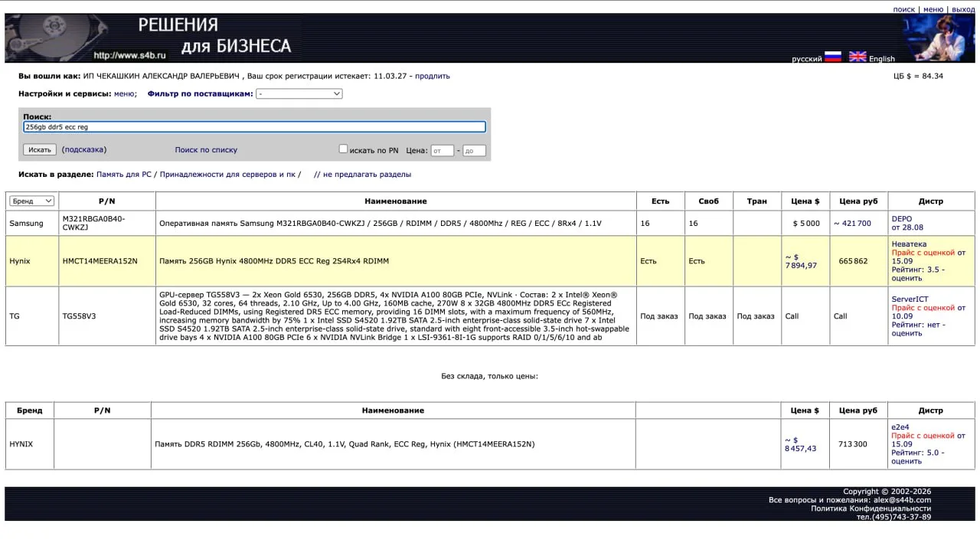Image resolution: width=980 pixels, height=543 pixels.
Task: Open e2e4 distributor link
Action: coord(900,427)
